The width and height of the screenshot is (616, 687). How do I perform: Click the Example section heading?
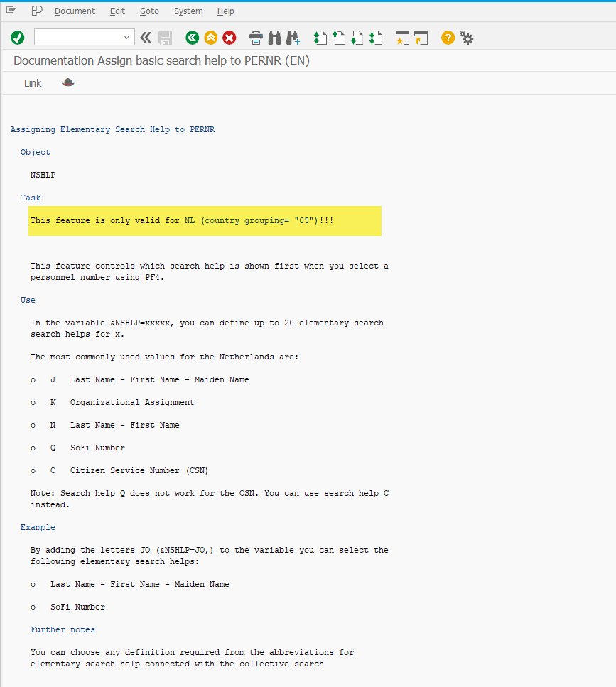pos(38,527)
